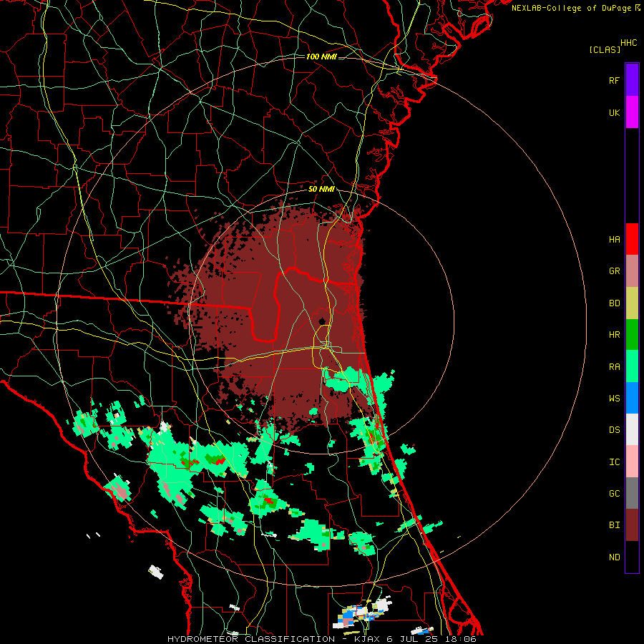The image size is (644, 644).
Task: Pick the dark green HR legend swatch
Action: click(632, 335)
